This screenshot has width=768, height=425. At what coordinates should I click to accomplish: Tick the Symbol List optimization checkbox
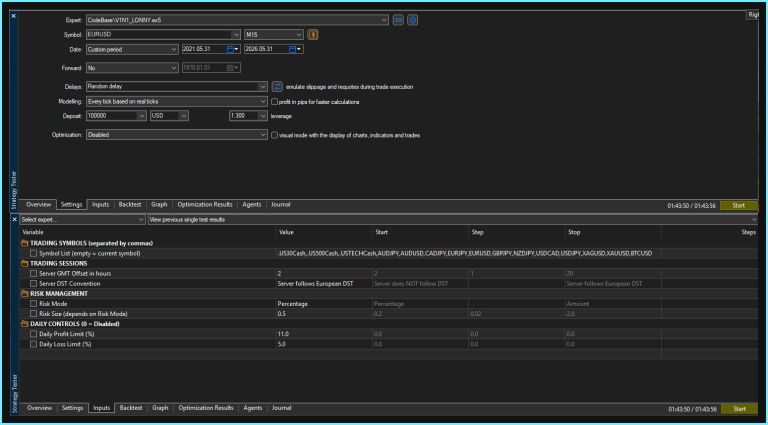[33, 254]
